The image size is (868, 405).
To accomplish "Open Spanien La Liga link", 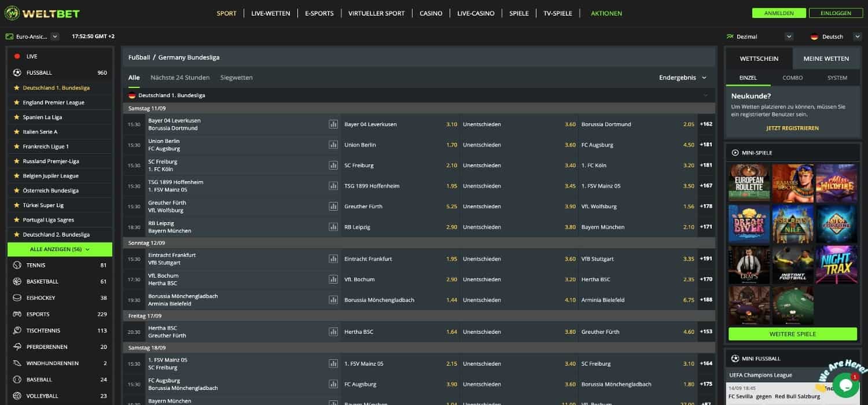I will tap(42, 117).
